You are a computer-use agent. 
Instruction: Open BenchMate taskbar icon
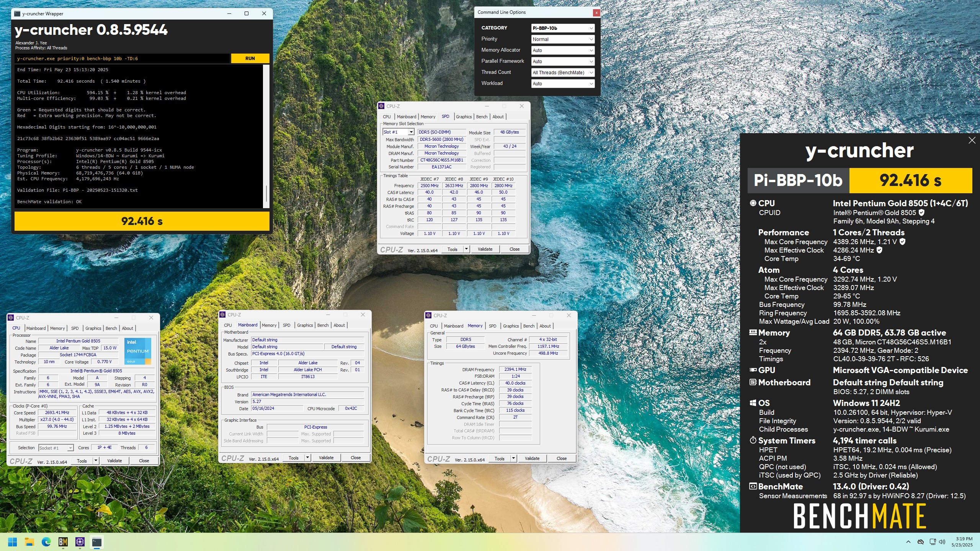[x=63, y=542]
